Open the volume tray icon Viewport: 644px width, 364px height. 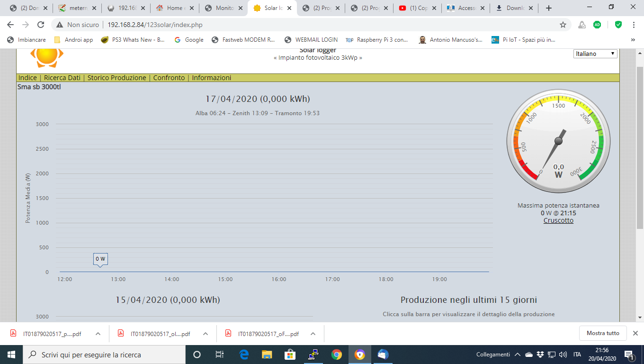click(x=563, y=355)
